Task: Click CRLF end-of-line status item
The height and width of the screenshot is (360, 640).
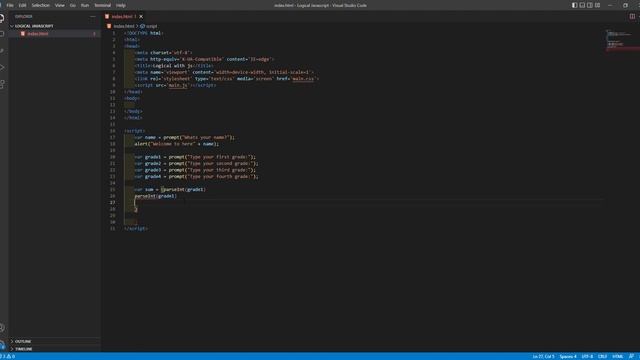Action: [x=602, y=356]
